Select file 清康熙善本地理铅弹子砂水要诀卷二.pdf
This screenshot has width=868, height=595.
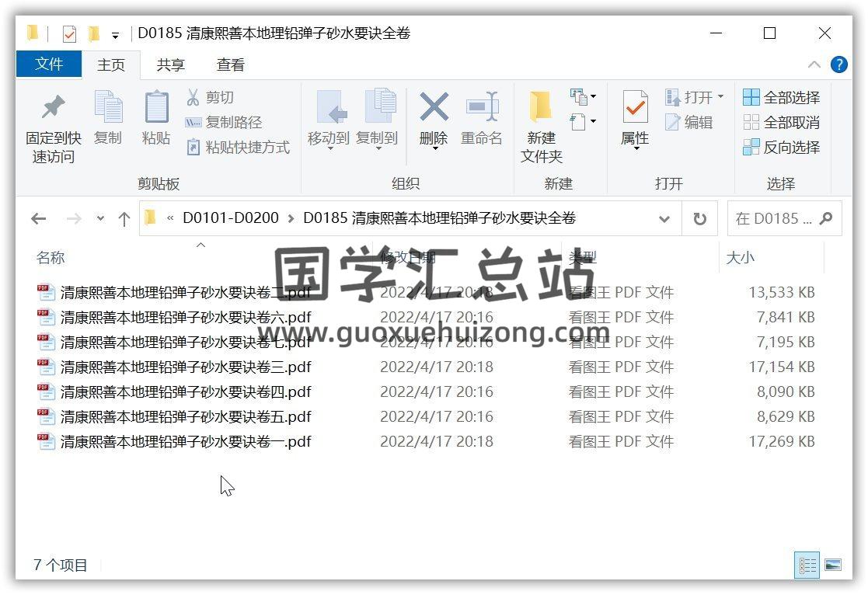(186, 292)
